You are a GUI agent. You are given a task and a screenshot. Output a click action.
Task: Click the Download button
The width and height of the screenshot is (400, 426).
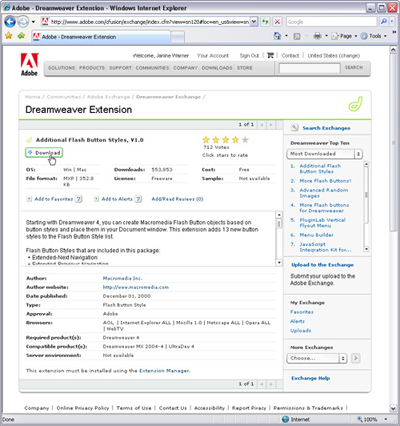point(44,153)
